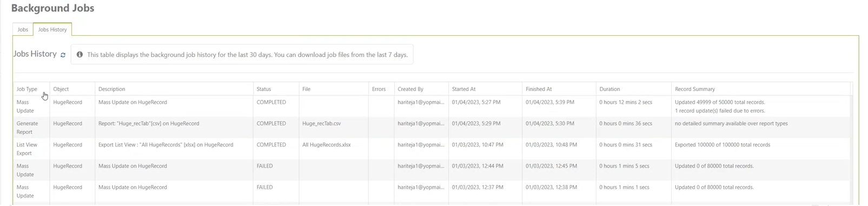Viewport: 868px width, 206px height.
Task: Select the List View Export job row
Action: 432,149
